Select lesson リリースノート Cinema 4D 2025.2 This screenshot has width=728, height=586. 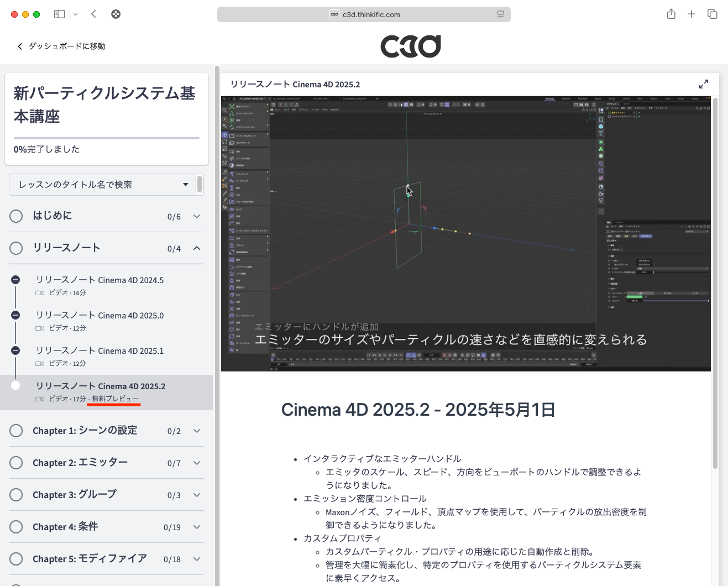107,393
